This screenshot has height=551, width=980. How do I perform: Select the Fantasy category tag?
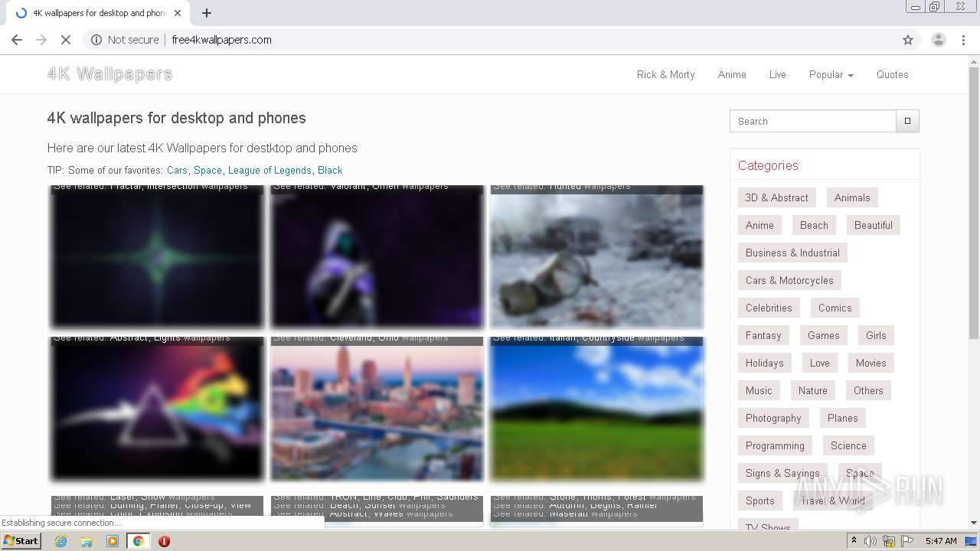pos(763,335)
